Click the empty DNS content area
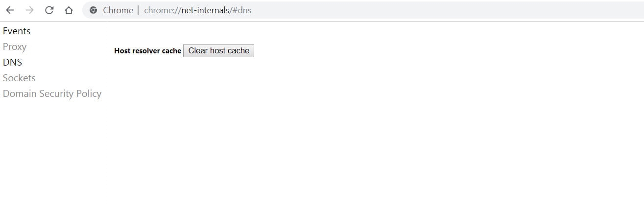This screenshot has width=644, height=205. (x=372, y=132)
